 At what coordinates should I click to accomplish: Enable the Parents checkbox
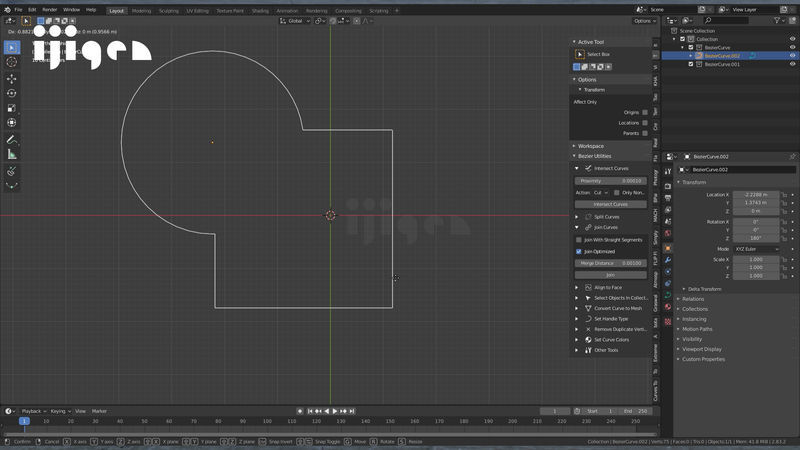click(x=645, y=133)
